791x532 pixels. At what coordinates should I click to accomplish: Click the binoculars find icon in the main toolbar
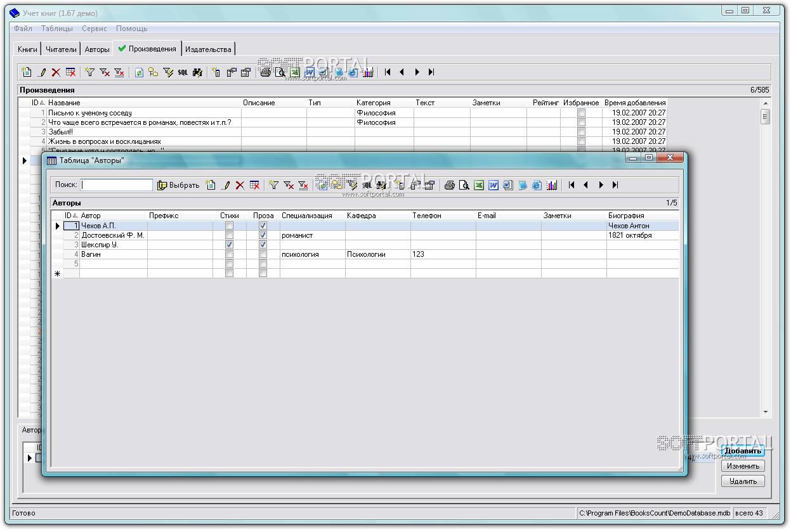[197, 72]
